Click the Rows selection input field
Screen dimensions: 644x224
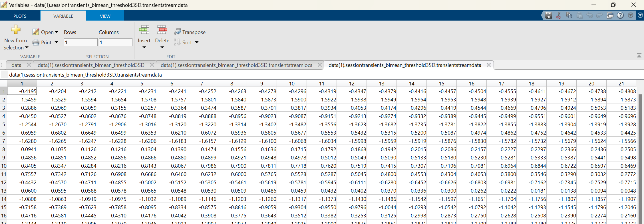pos(81,42)
